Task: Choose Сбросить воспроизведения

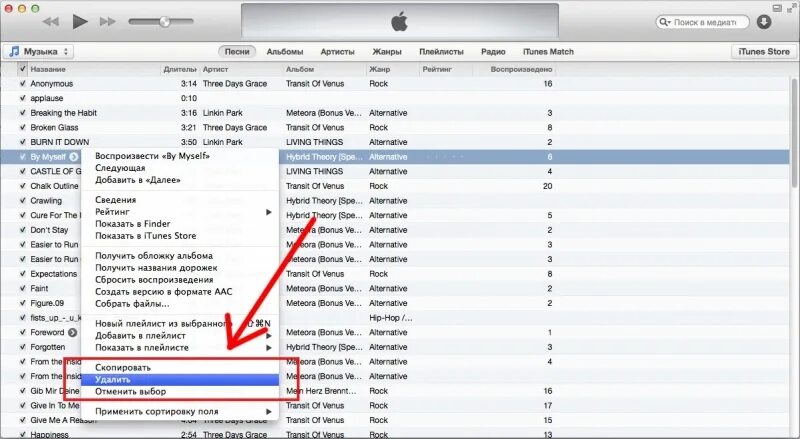Action: 180,279
